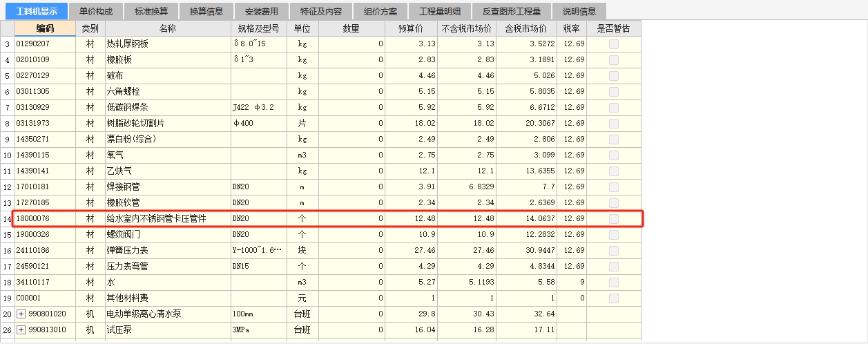This screenshot has width=868, height=344.
Task: Toggle 是否暂估 checkbox for 其他材料费
Action: click(613, 298)
